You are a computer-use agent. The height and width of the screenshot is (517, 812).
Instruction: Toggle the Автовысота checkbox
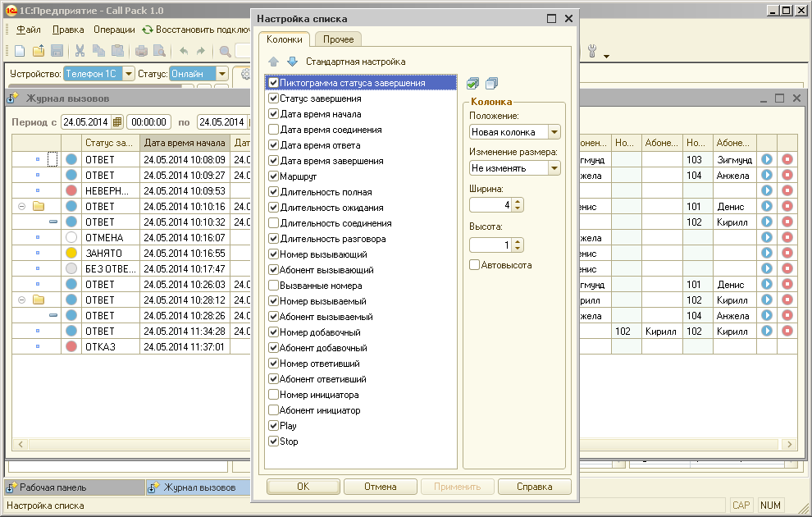point(474,265)
